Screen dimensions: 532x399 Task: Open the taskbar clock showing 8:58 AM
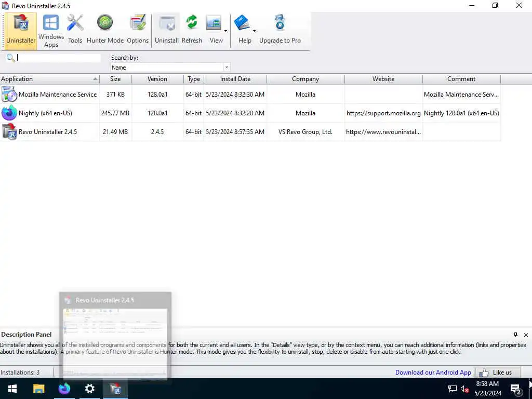pyautogui.click(x=487, y=389)
